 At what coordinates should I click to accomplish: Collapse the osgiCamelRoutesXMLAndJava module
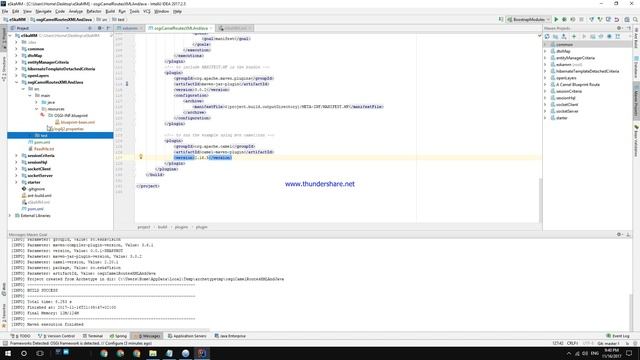[17, 82]
